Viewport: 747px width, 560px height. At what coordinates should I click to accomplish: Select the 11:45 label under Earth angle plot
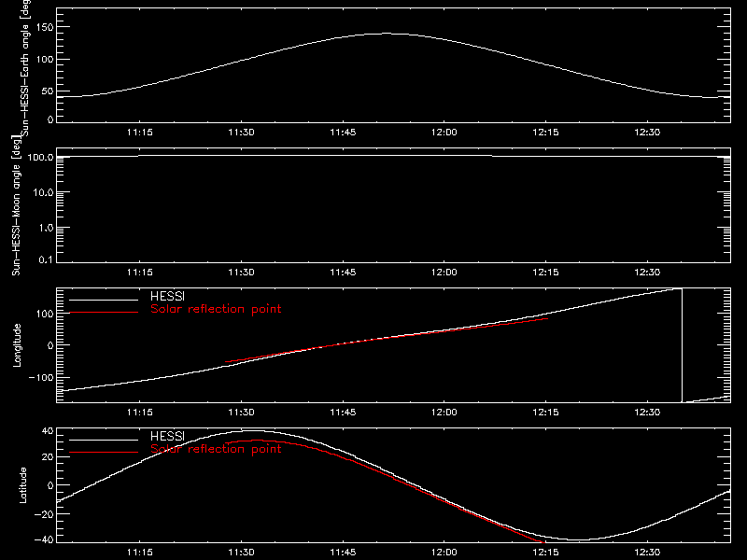coord(343,133)
